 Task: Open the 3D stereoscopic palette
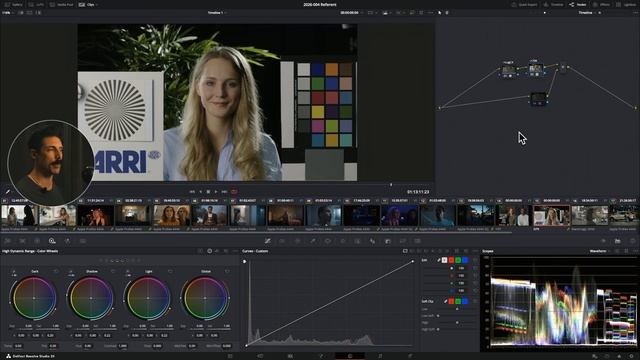tap(418, 241)
